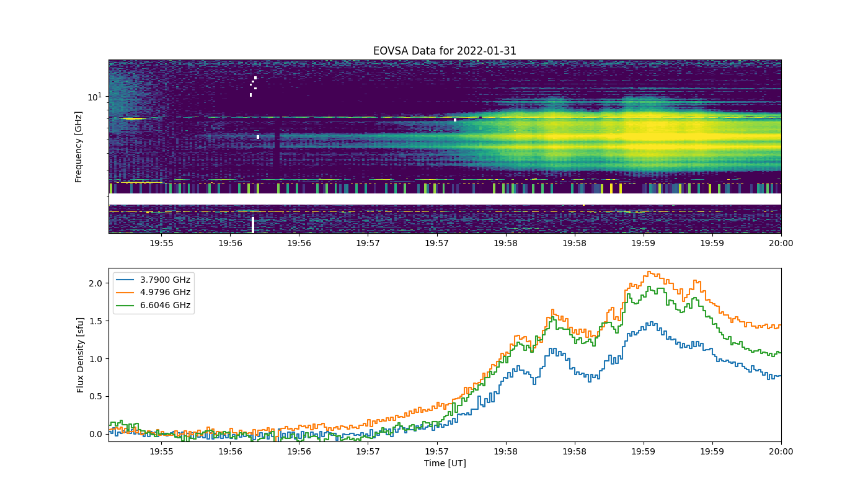Click the Flux Density [sfu] axis label
This screenshot has height=496, width=868.
pos(81,355)
